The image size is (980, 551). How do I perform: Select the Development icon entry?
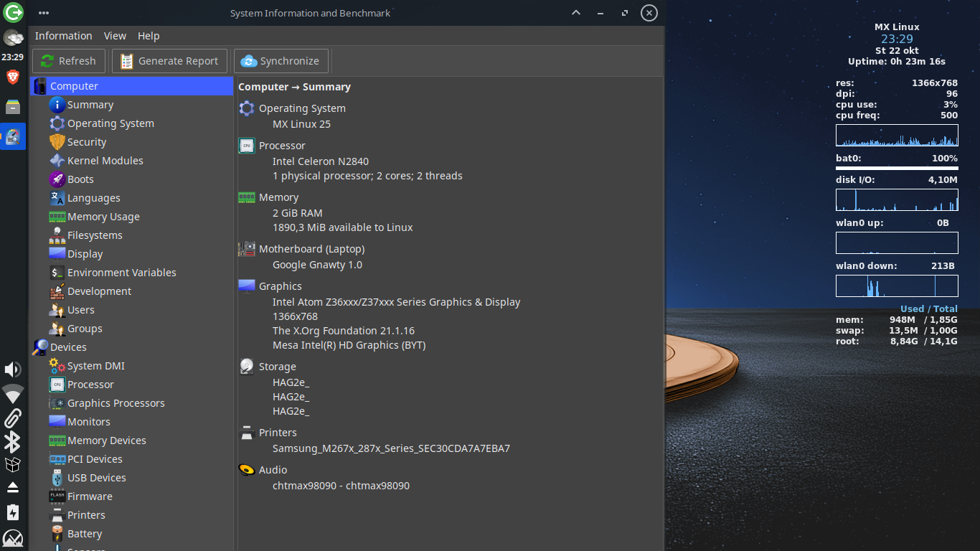tap(57, 291)
